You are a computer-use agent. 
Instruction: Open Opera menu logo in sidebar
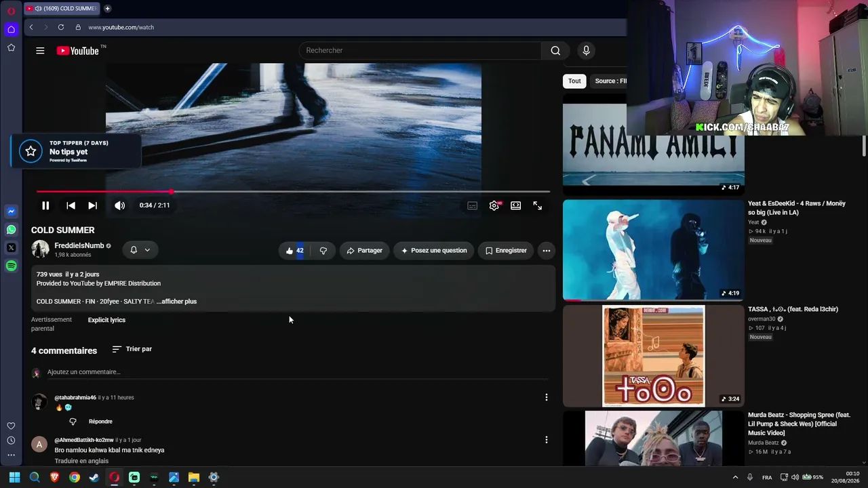point(11,11)
